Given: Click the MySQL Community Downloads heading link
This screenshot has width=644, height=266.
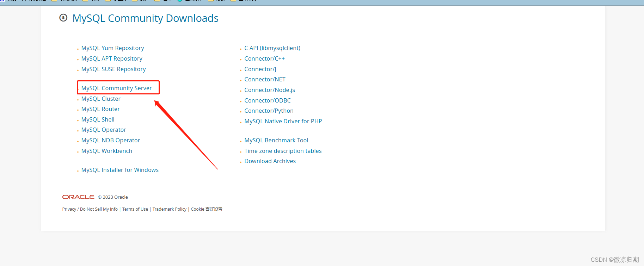Looking at the screenshot, I should [145, 18].
